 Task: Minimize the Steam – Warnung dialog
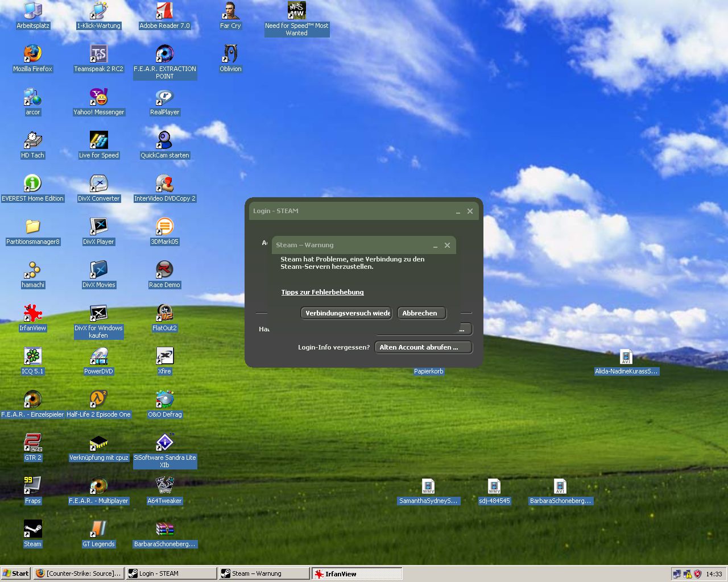435,246
